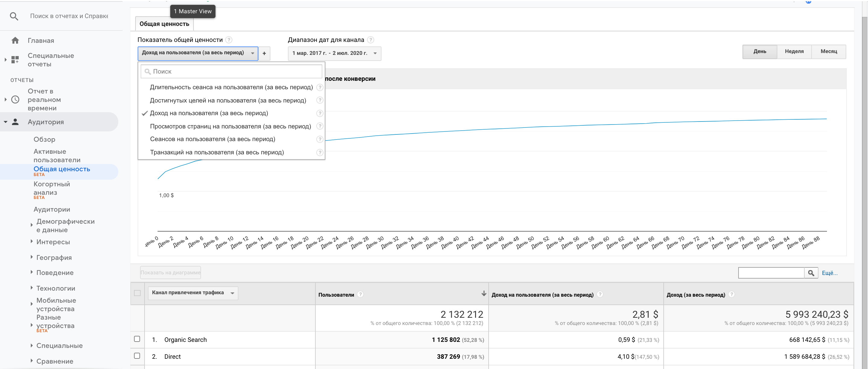Click the plus button to add metric

[x=264, y=53]
